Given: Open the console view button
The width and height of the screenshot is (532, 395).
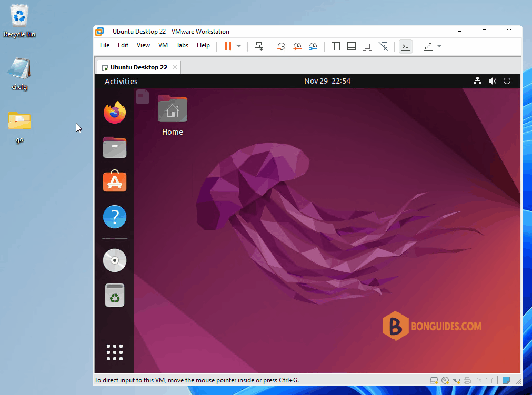Looking at the screenshot, I should (406, 46).
